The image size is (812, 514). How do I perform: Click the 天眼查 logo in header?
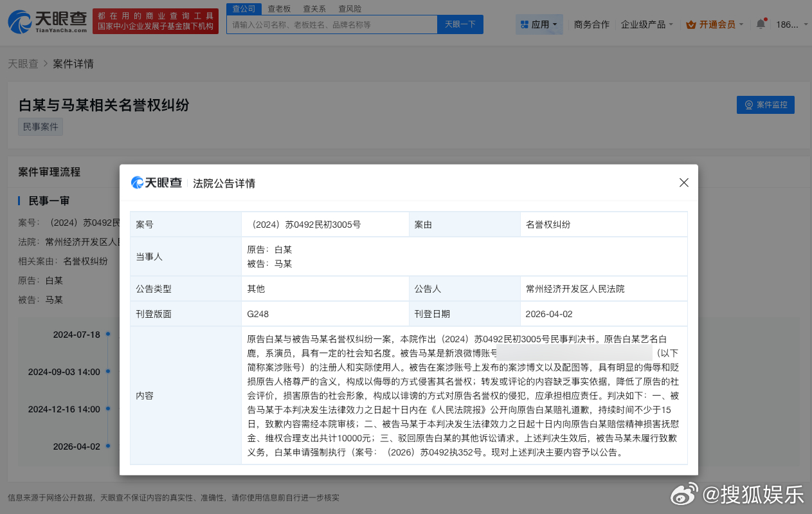pos(48,22)
